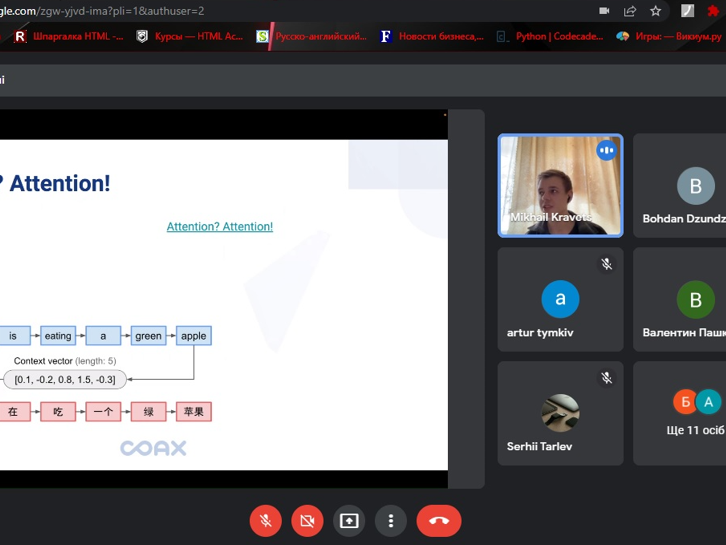Click the Bohdan Dzundza avatar tile
The height and width of the screenshot is (545, 726).
point(682,186)
